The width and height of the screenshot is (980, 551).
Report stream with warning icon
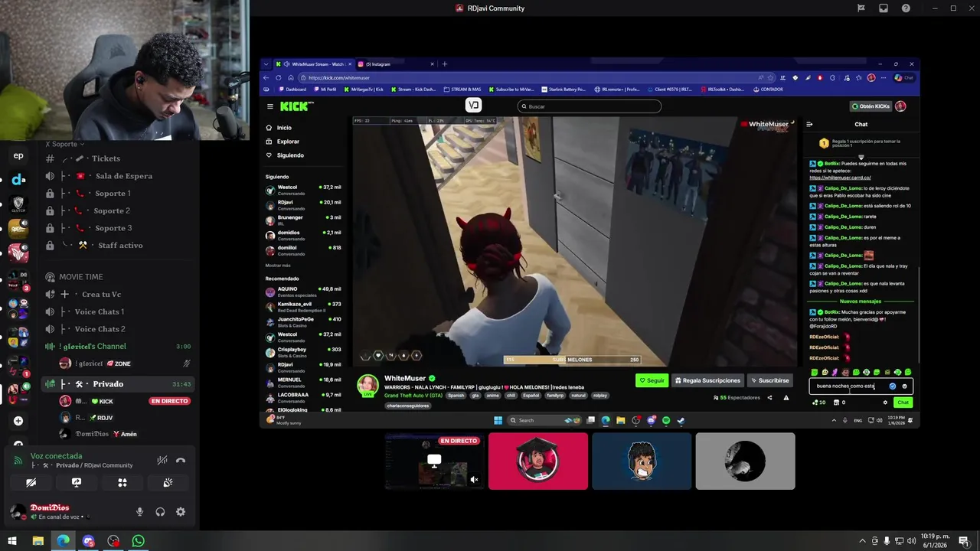786,398
